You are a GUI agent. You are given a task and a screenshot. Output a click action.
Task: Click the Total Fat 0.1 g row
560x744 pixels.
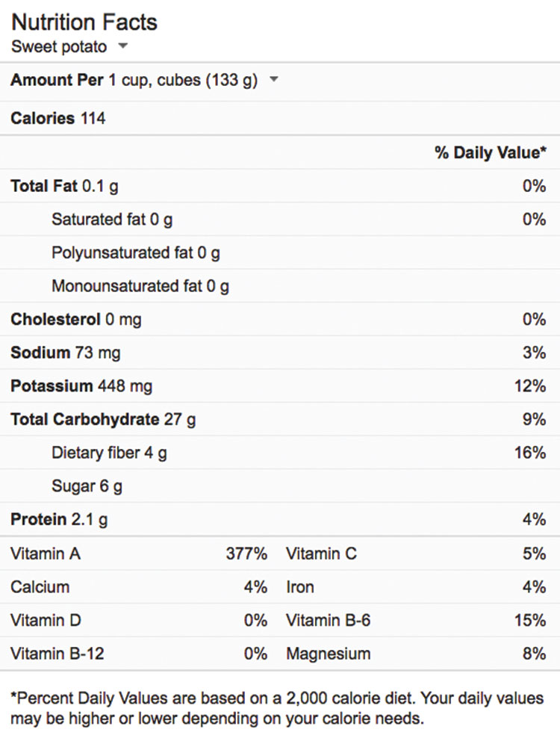pos(64,186)
